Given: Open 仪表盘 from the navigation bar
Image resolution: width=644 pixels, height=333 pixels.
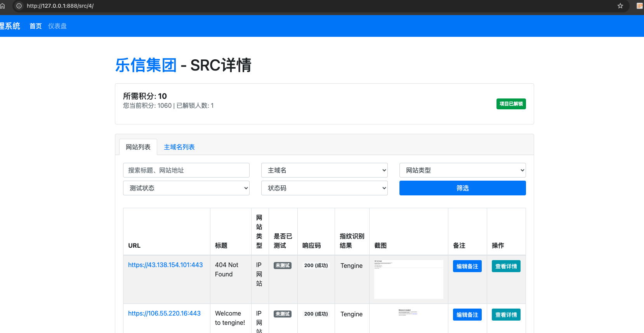Looking at the screenshot, I should click(57, 26).
